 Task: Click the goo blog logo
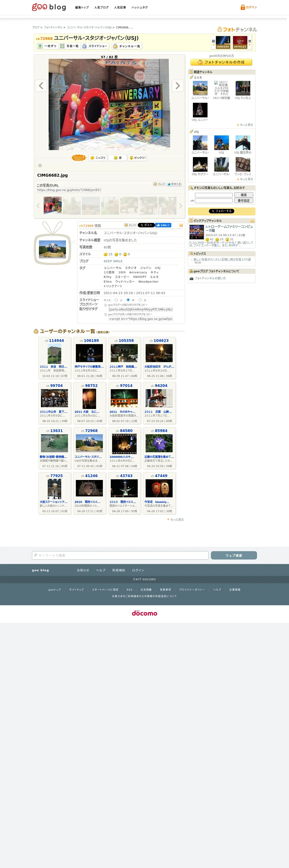point(49,7)
